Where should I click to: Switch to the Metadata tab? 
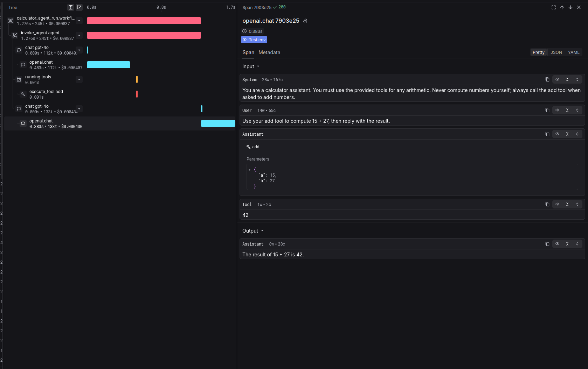click(x=269, y=52)
